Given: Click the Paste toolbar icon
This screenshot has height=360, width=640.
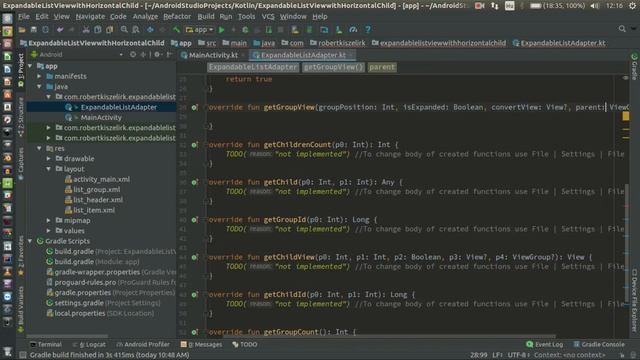Looking at the screenshot, I should [109, 30].
